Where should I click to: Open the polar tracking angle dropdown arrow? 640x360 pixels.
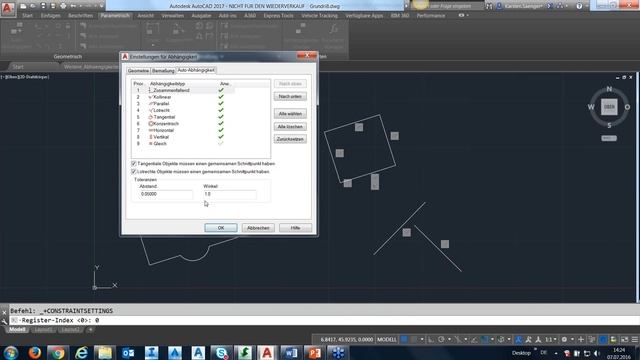(449, 340)
